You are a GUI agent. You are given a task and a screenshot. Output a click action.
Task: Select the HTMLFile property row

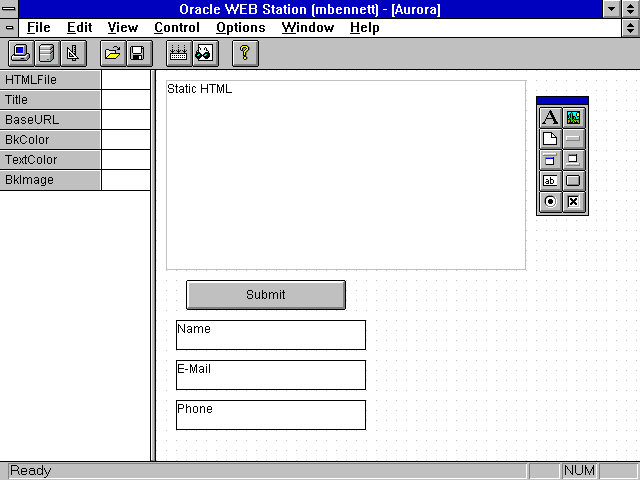(50, 80)
